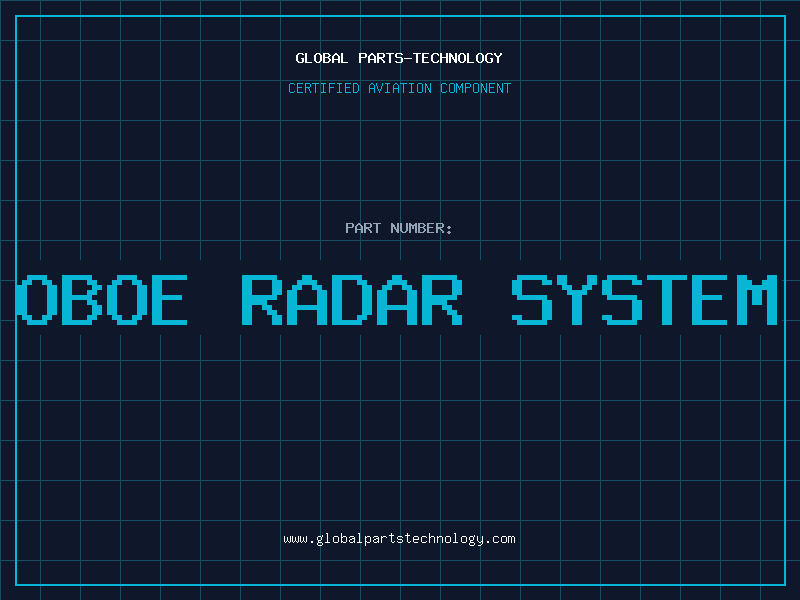Click the word RADAR in part name

(352, 300)
